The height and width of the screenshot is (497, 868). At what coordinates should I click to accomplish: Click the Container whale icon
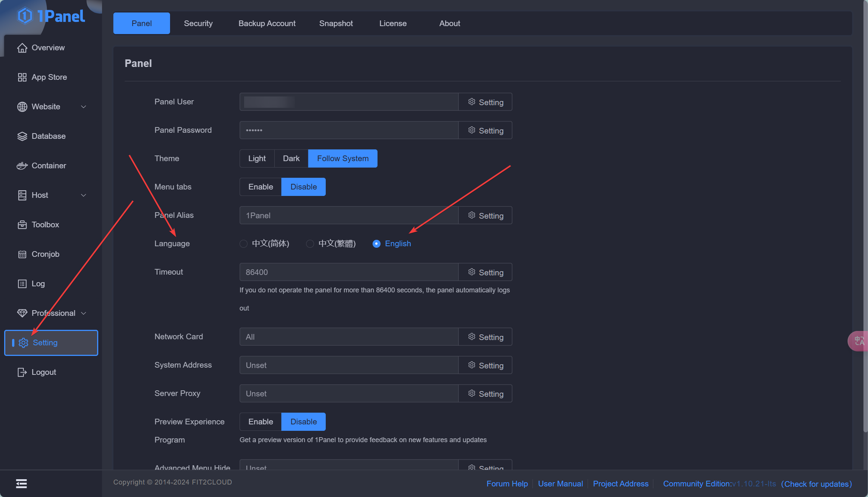pos(22,166)
